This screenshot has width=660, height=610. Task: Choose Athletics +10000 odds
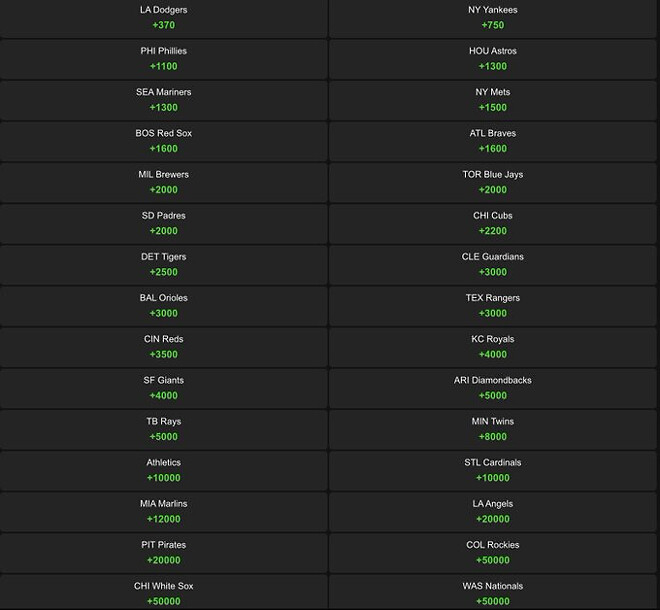[163, 470]
